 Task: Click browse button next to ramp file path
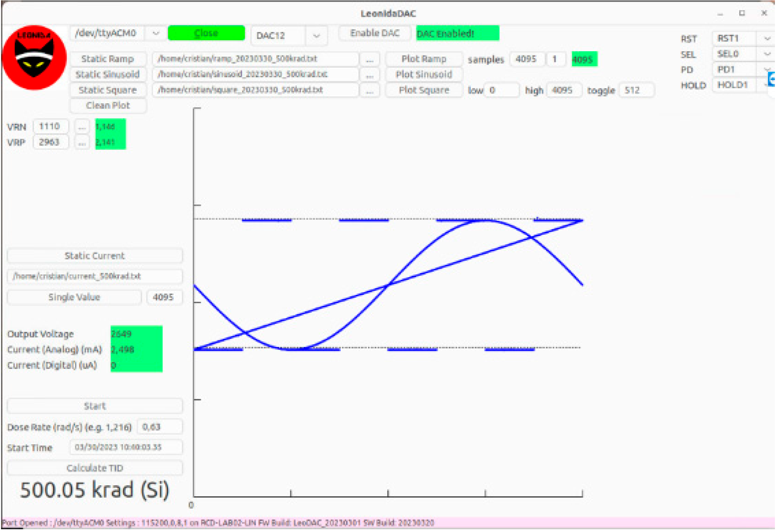coord(370,59)
